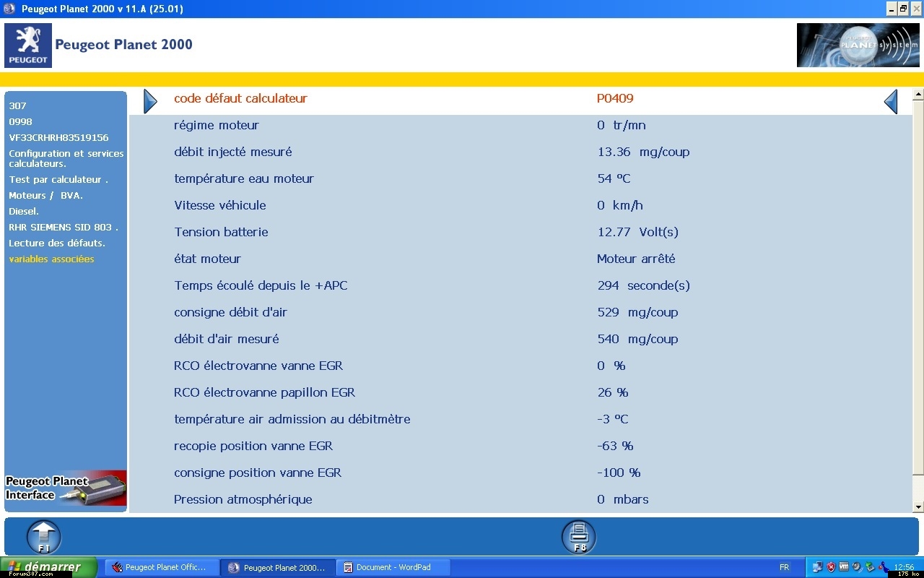Click the F8 print icon
The height and width of the screenshot is (578, 924).
(579, 537)
